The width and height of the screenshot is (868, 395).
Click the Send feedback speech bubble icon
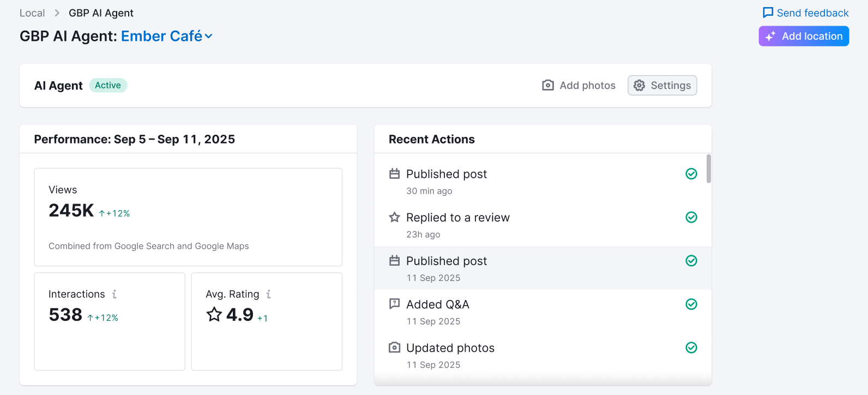pyautogui.click(x=768, y=13)
